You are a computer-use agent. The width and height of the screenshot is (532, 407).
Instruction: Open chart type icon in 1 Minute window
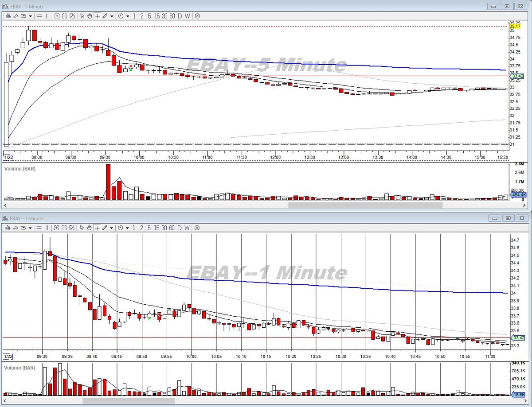pos(8,228)
